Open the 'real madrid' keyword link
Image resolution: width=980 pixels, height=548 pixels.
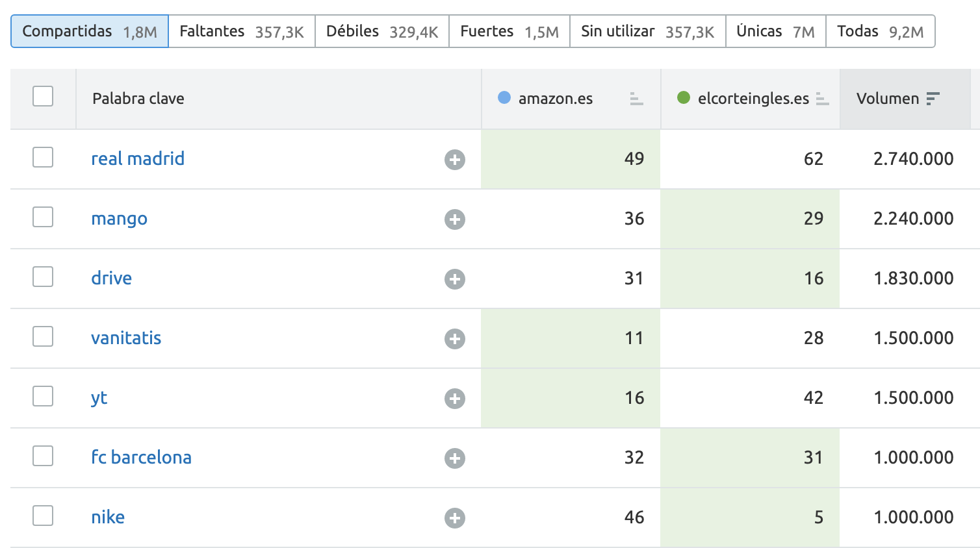tap(138, 158)
